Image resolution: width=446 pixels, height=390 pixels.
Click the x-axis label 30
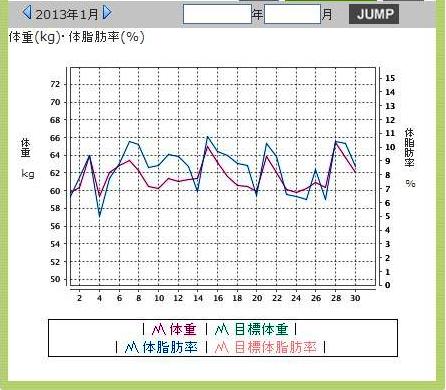(x=355, y=298)
